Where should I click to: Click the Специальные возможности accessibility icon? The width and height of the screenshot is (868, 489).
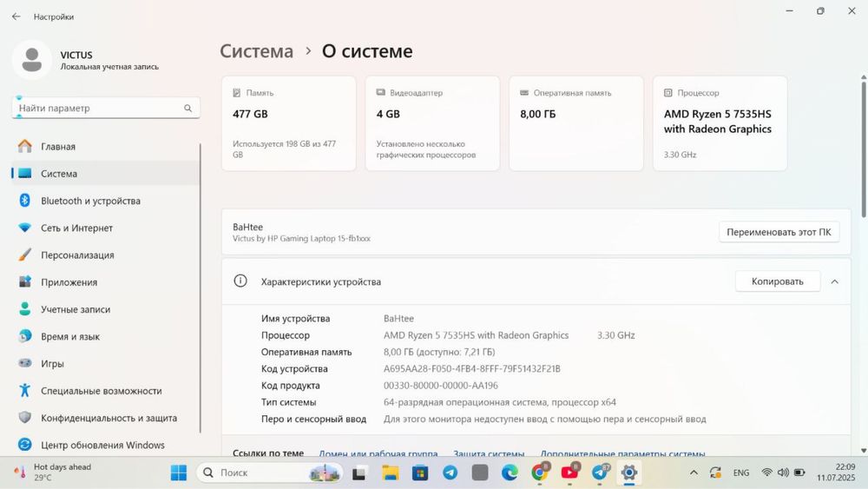coord(25,391)
